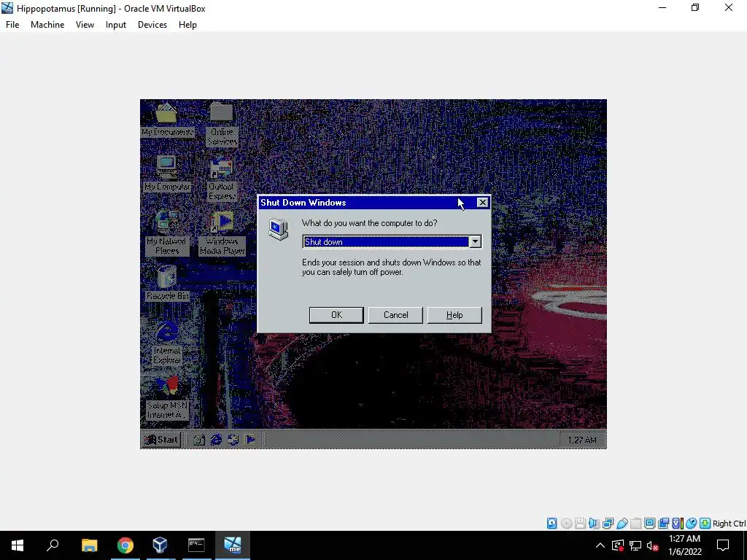
Task: Select the running VM taskbar icon
Action: (x=233, y=545)
